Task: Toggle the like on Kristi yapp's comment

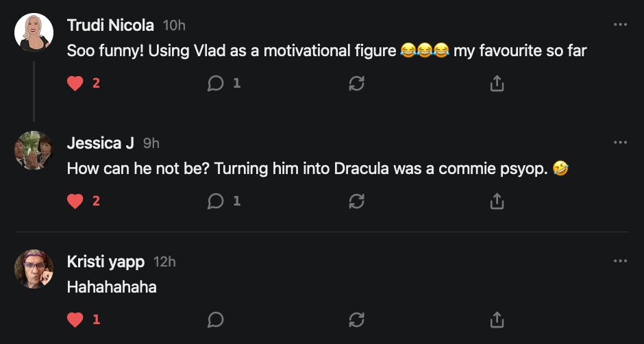Action: click(x=75, y=320)
